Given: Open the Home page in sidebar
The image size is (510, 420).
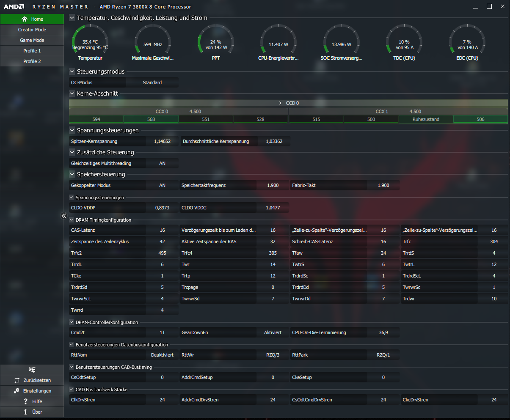Looking at the screenshot, I should click(x=32, y=19).
